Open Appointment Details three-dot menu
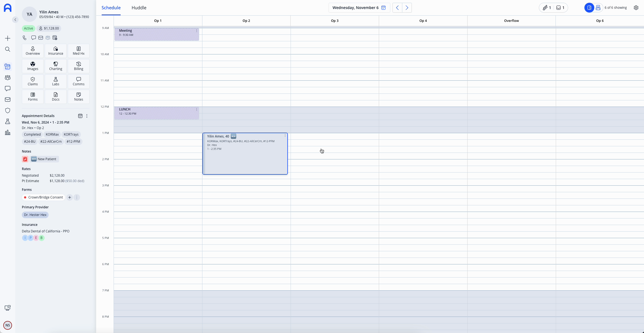The width and height of the screenshot is (644, 333). (87, 116)
